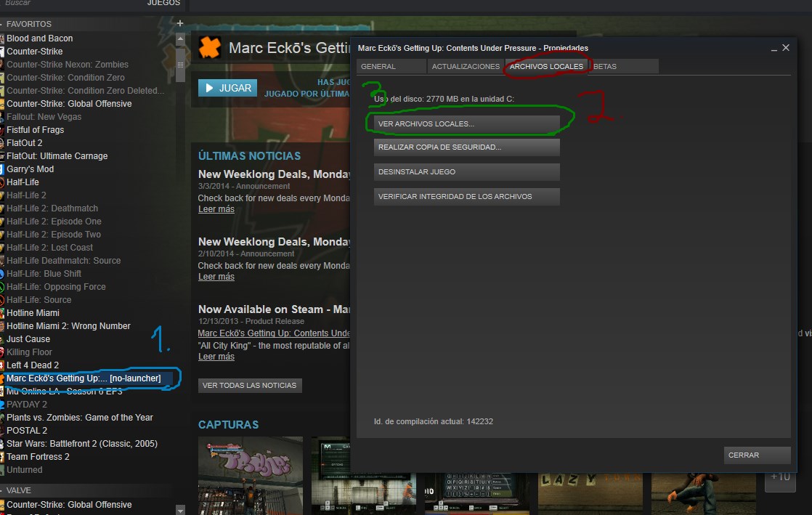The height and width of the screenshot is (515, 812).
Task: Open Leer más under the 2/10/2014 news
Action: (x=216, y=277)
